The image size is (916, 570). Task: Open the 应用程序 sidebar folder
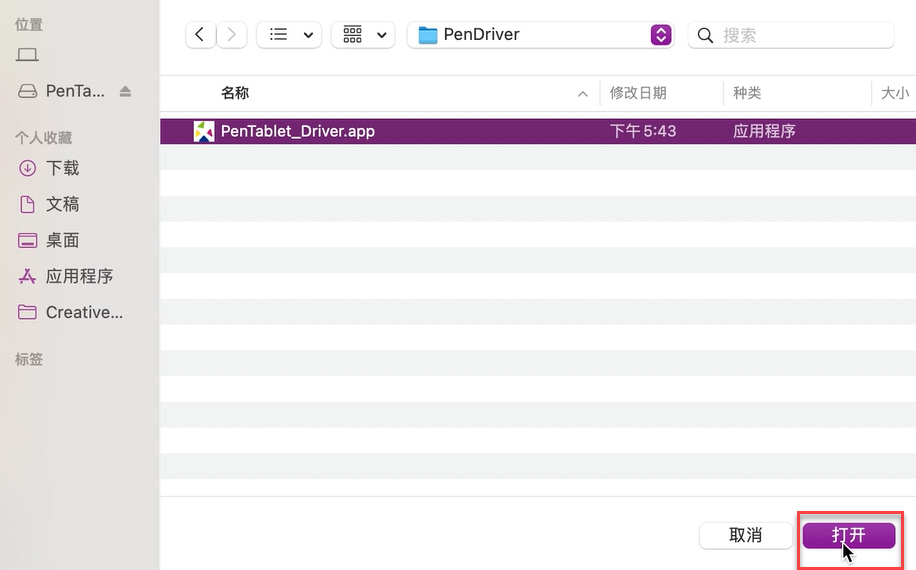(79, 276)
